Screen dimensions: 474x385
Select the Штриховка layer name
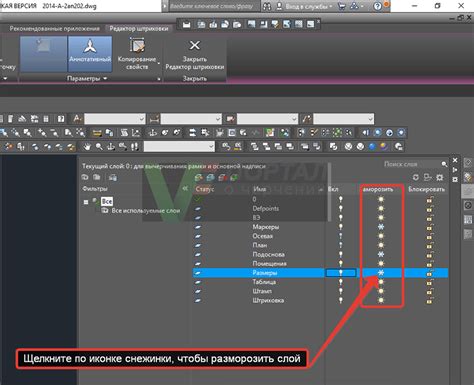[268, 300]
